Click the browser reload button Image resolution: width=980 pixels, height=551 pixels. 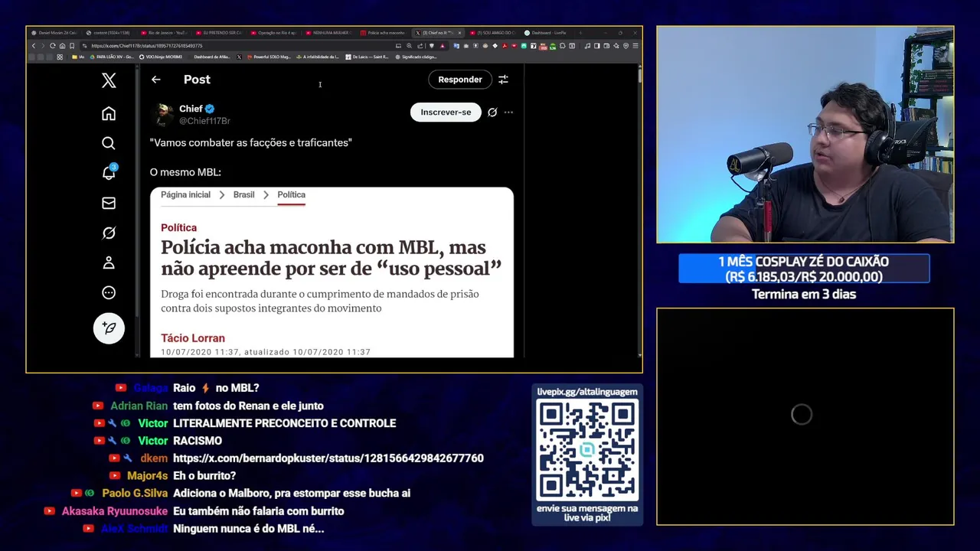click(x=53, y=46)
